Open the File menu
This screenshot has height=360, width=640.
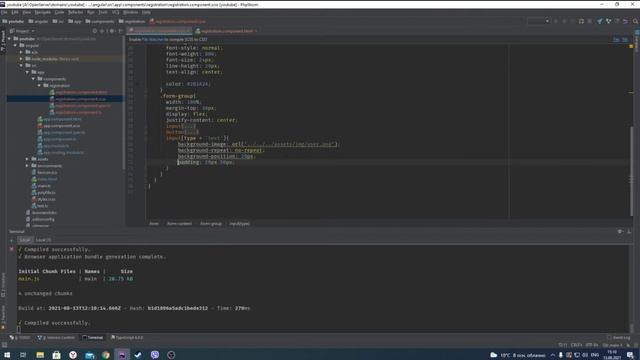click(4, 12)
